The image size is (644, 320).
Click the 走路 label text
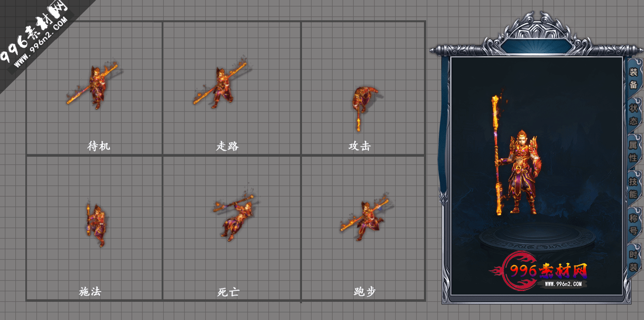coord(228,146)
